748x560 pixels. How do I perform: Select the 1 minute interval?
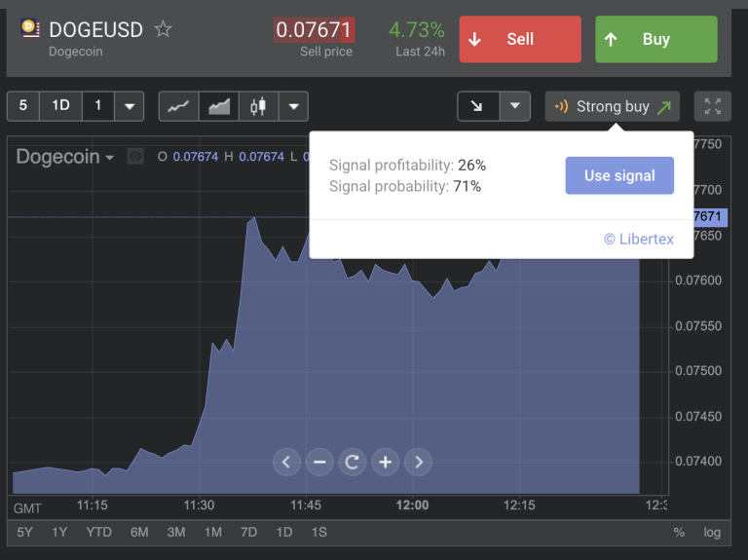click(x=97, y=106)
